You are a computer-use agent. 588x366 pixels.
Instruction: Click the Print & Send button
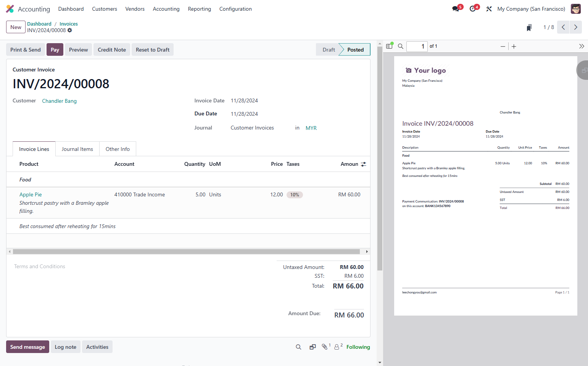26,50
